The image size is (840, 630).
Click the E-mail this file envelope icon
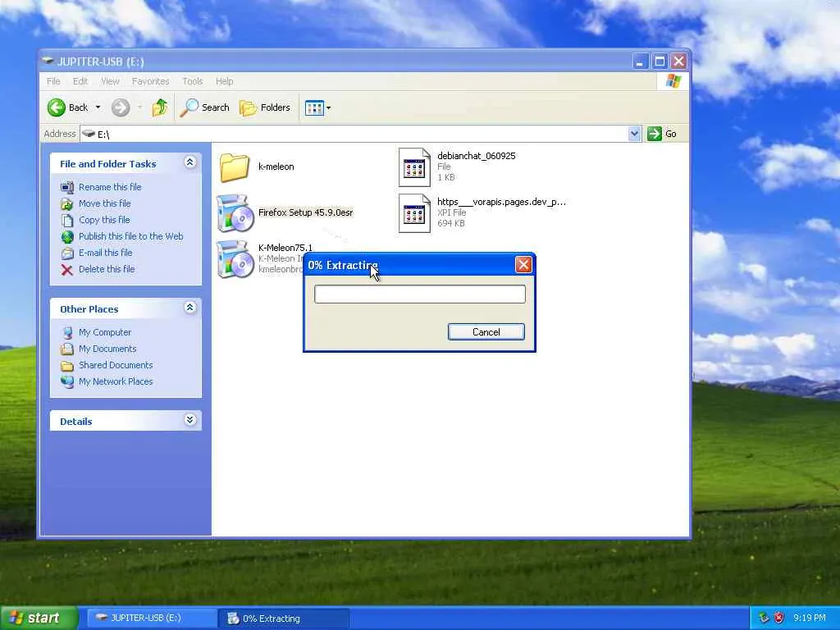(x=67, y=253)
